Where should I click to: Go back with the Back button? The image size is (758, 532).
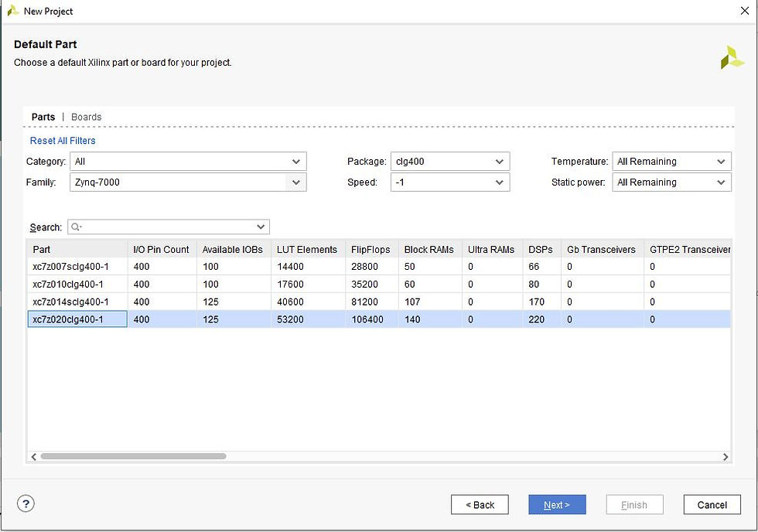[x=480, y=505]
